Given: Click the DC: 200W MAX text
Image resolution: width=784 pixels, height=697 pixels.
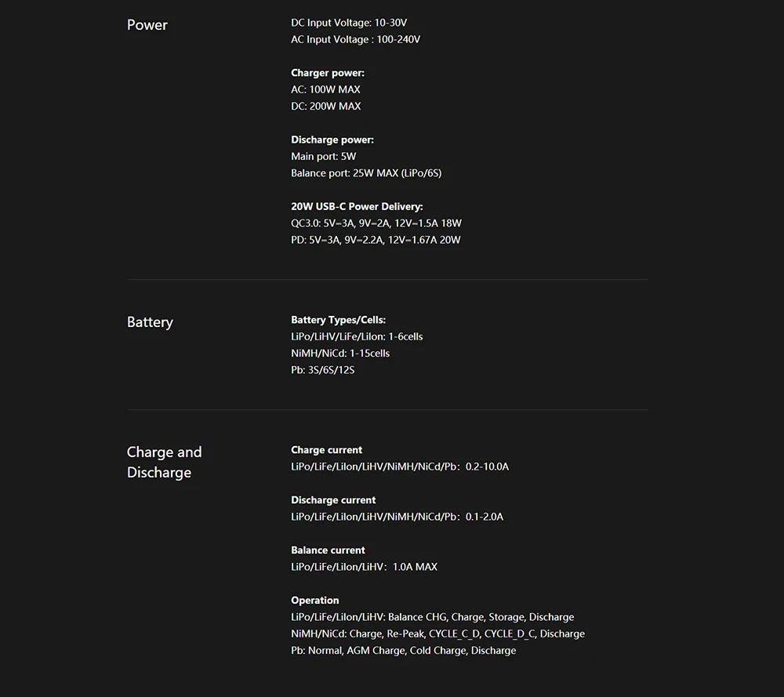Looking at the screenshot, I should [325, 106].
